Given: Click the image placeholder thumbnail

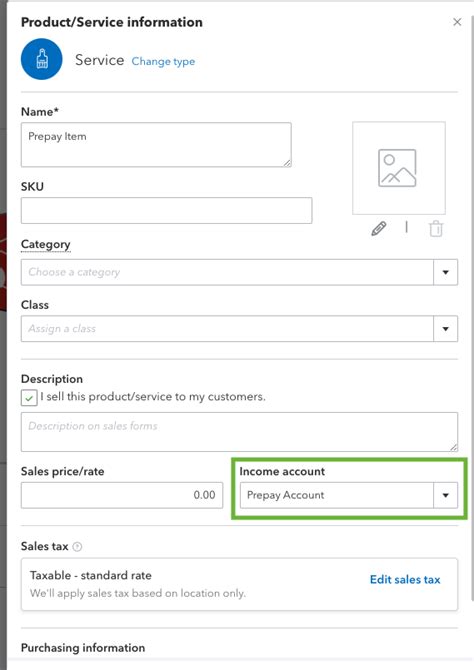Looking at the screenshot, I should pyautogui.click(x=399, y=168).
